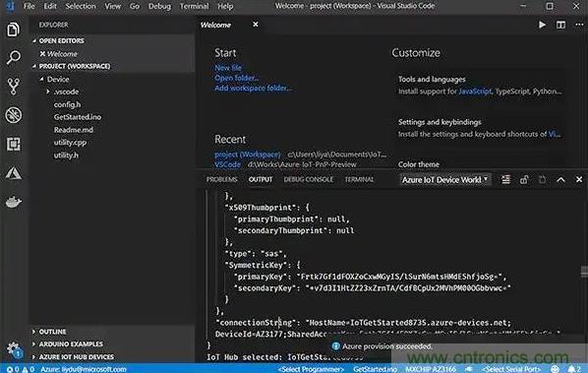Click Add workspace folder link
The height and width of the screenshot is (373, 588).
[253, 89]
